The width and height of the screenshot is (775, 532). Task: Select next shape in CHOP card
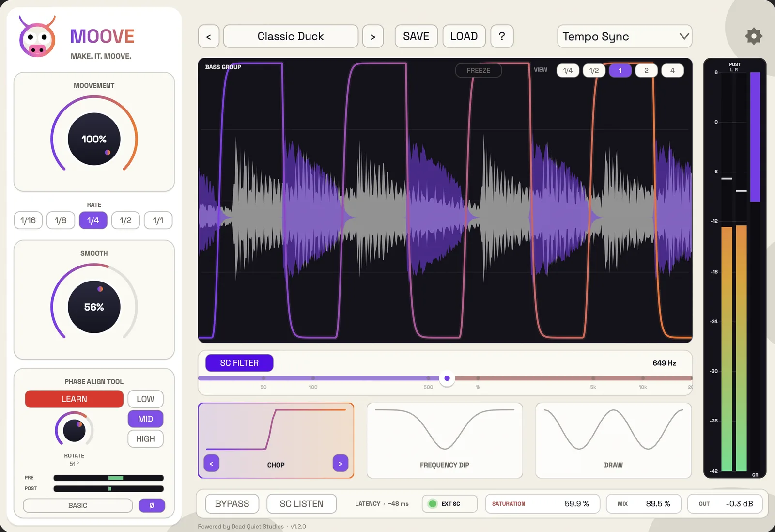(x=341, y=464)
